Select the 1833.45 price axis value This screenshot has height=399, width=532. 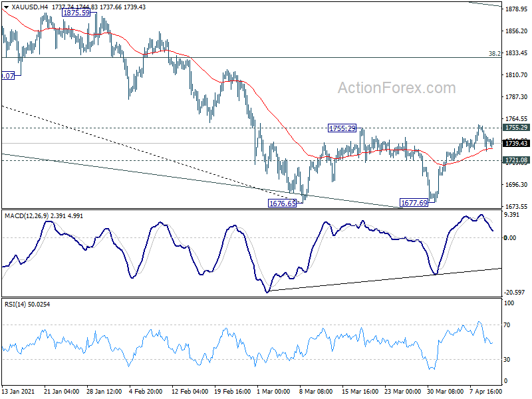click(516, 53)
